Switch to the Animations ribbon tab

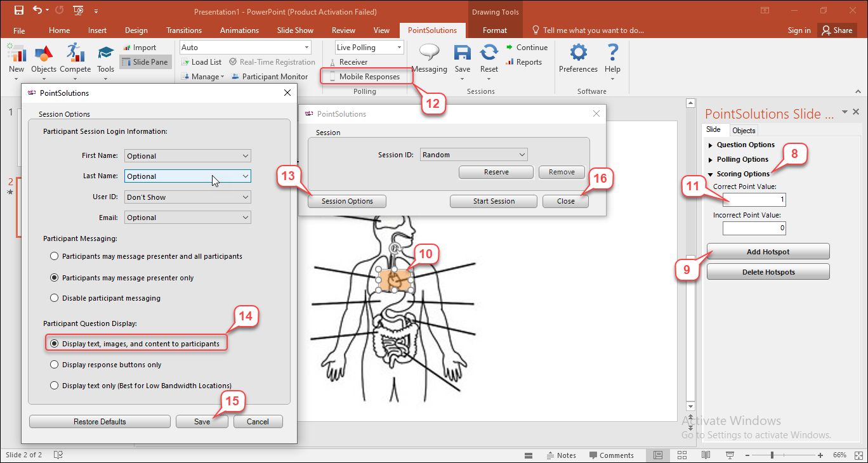[240, 30]
